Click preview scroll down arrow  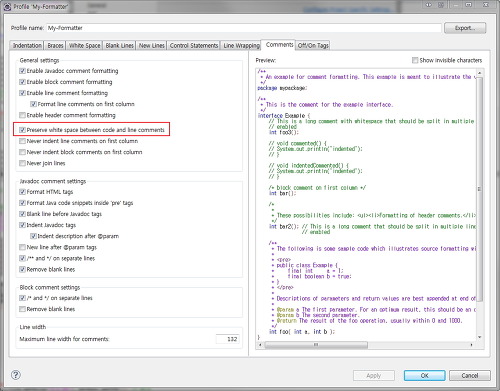(480, 337)
